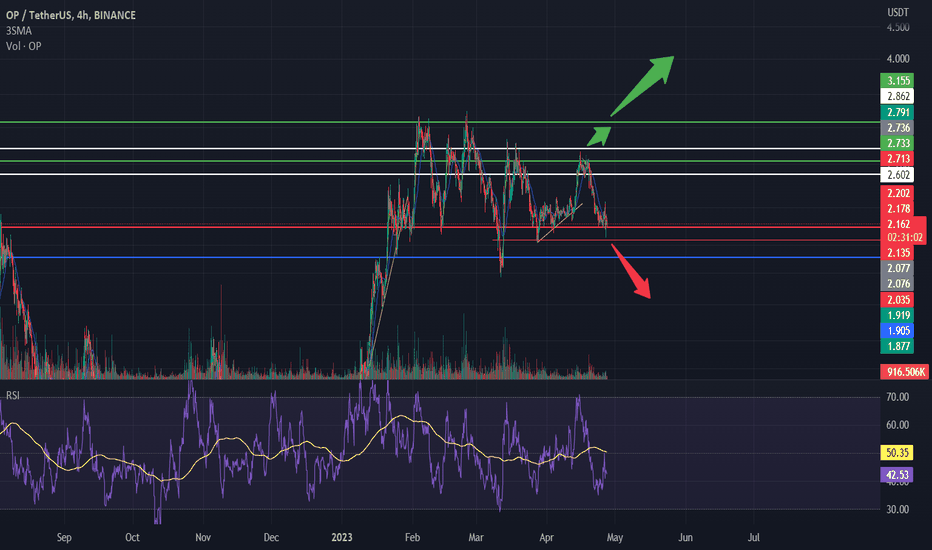Open the USDT currency label
This screenshot has width=932, height=550.
(x=898, y=12)
